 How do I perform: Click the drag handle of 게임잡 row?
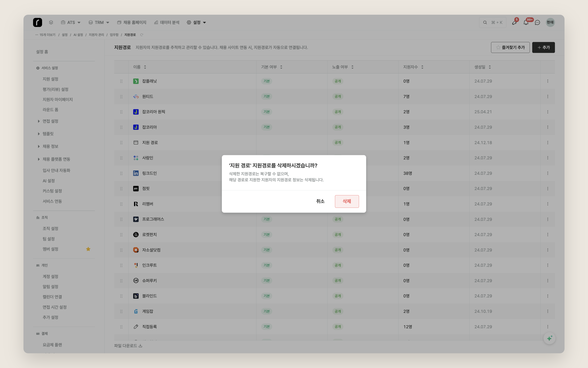coord(121,311)
